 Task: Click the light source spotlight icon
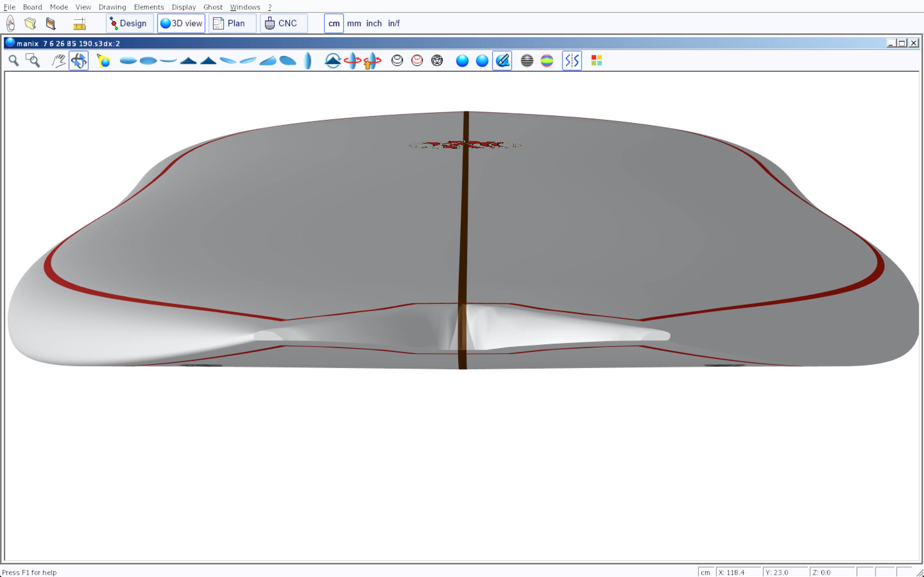point(104,61)
